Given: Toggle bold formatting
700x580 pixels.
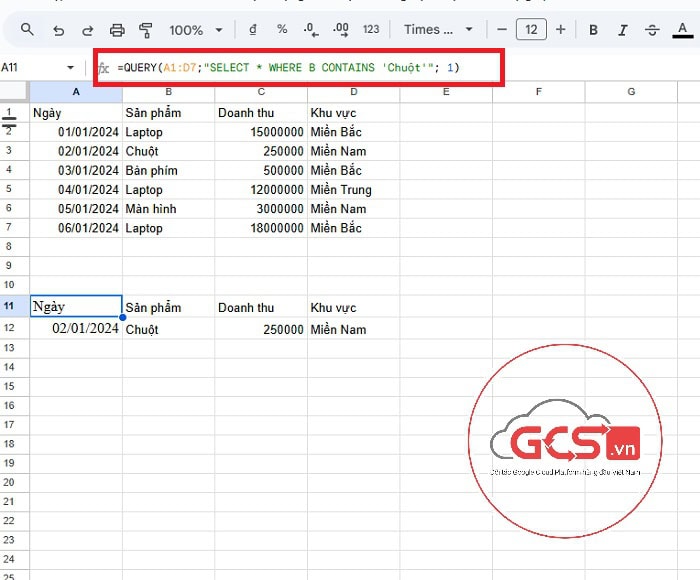Looking at the screenshot, I should click(593, 30).
